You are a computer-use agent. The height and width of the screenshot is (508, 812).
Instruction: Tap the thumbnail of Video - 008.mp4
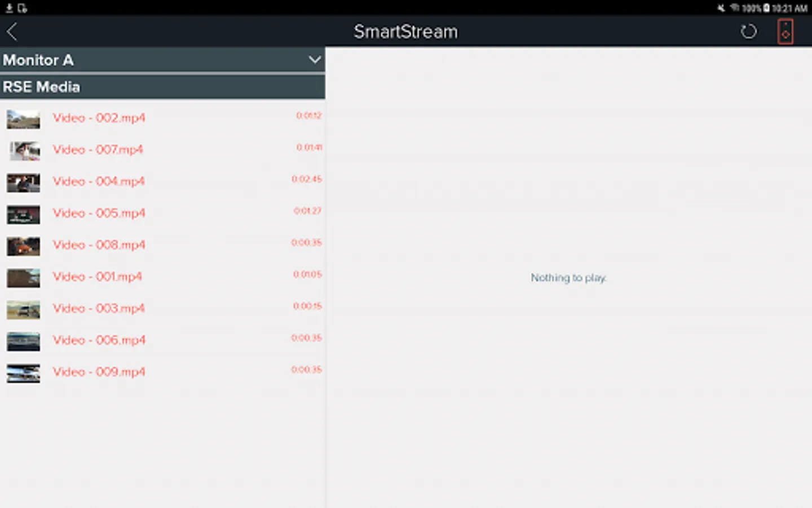(24, 246)
